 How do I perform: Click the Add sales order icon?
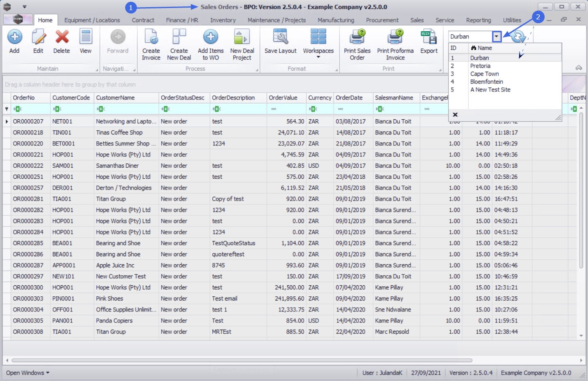14,37
